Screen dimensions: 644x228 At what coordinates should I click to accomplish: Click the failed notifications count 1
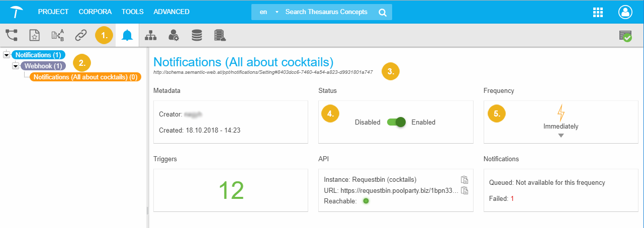pyautogui.click(x=512, y=198)
